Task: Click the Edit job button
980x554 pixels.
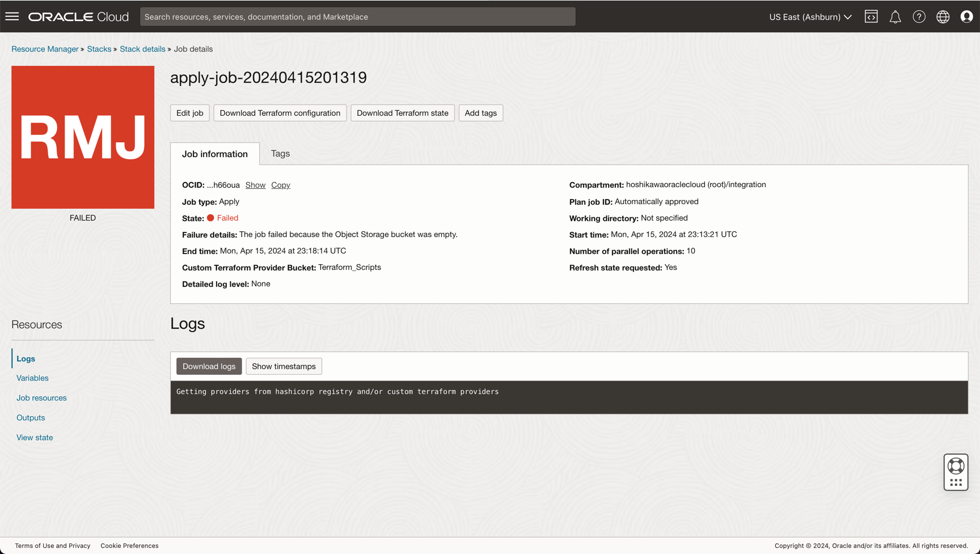Action: 190,113
